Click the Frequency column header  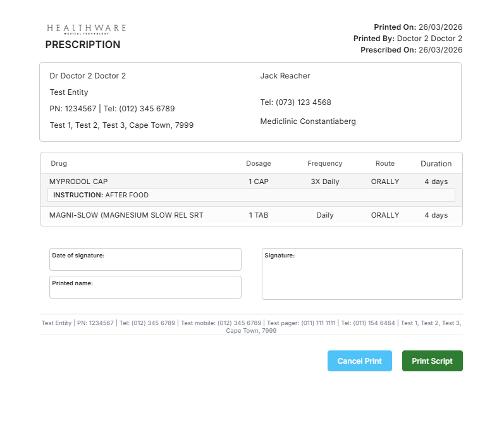pyautogui.click(x=324, y=163)
